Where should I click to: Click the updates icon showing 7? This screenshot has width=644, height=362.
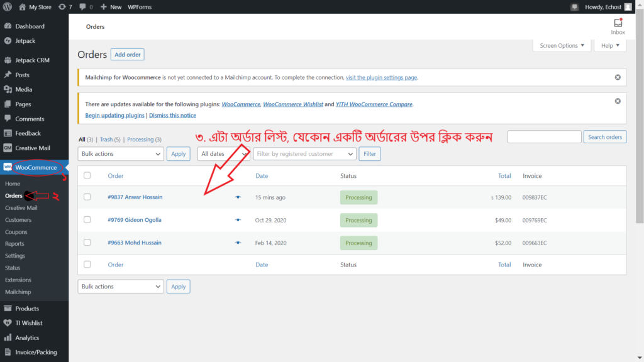[x=62, y=7]
